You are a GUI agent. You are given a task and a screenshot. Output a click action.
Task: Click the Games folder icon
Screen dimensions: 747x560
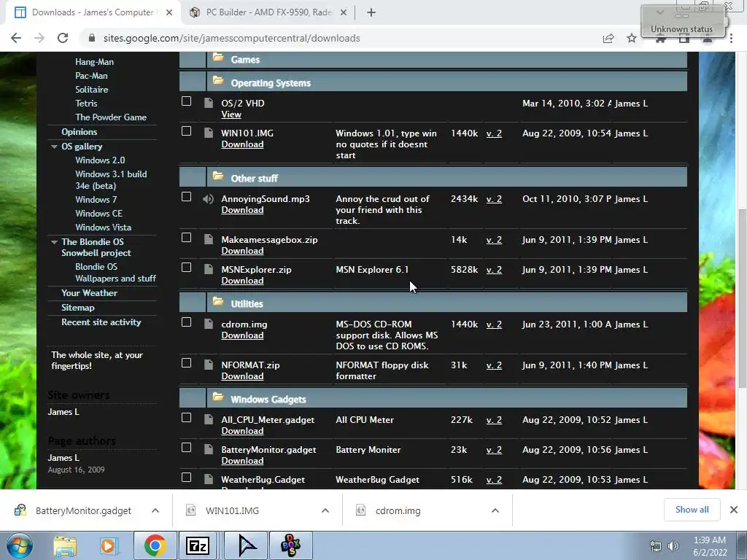(x=218, y=58)
